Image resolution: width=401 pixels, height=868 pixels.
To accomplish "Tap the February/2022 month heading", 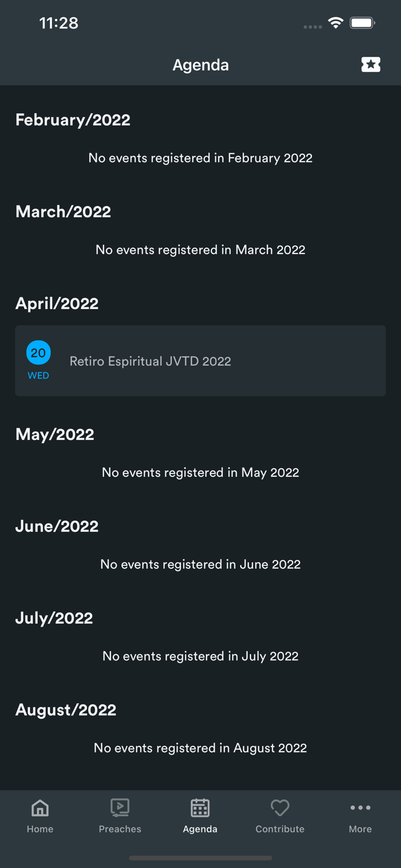I will point(73,120).
